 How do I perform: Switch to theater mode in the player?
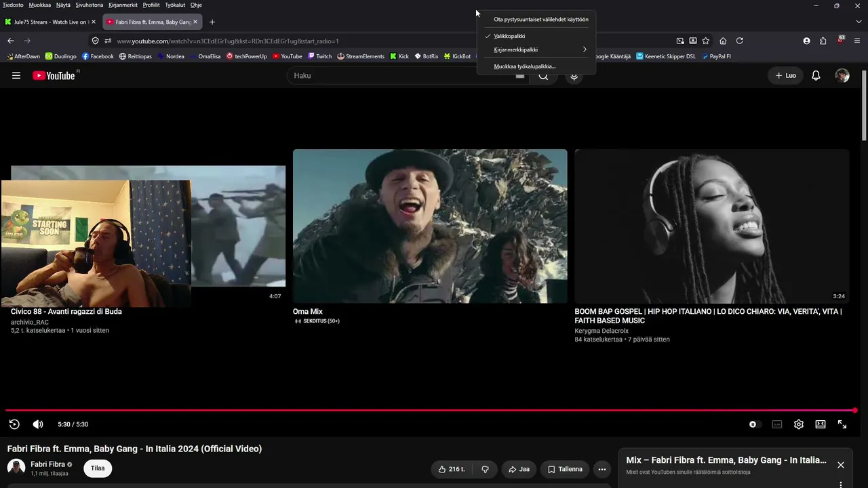(821, 424)
